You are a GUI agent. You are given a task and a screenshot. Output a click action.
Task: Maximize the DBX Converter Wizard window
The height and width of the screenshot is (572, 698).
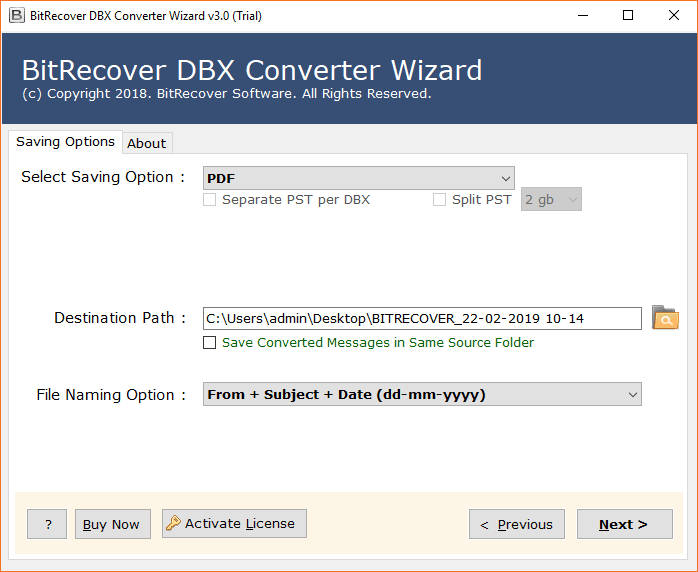(x=628, y=15)
